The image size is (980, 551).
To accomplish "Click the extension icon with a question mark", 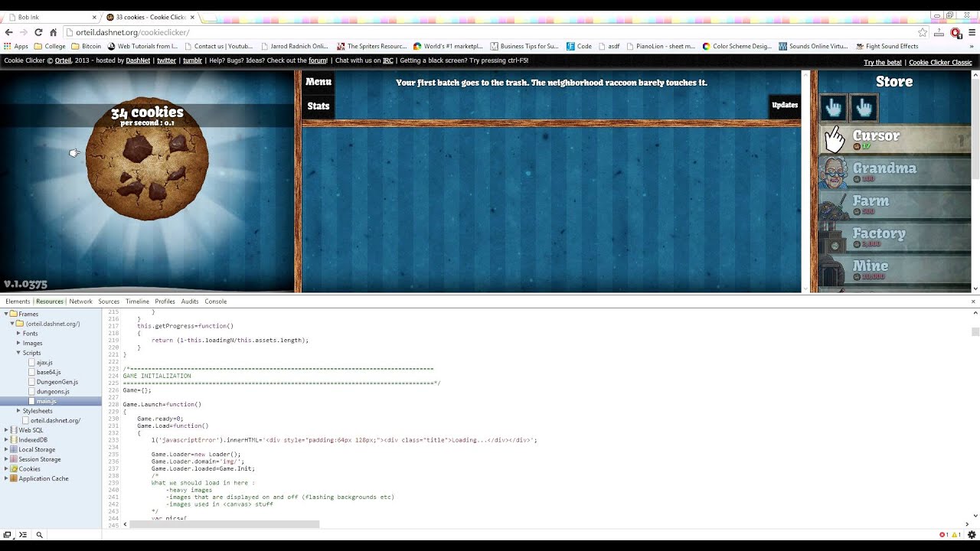I will [x=940, y=32].
